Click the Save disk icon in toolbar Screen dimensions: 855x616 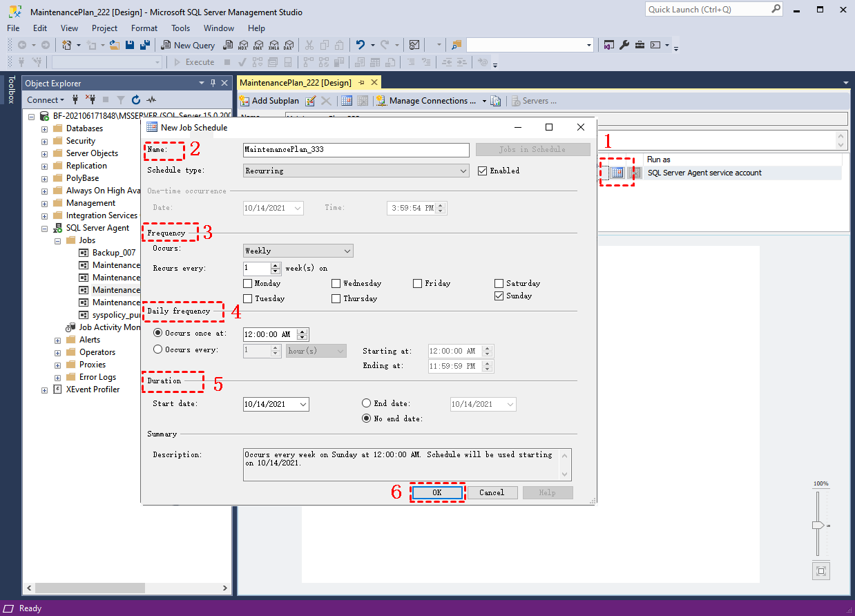pyautogui.click(x=130, y=45)
